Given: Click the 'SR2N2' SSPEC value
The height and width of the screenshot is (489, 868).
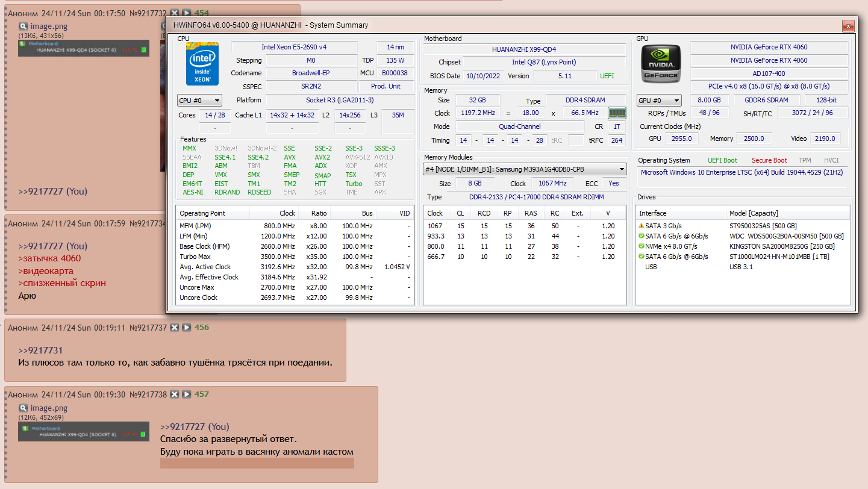Looking at the screenshot, I should (x=311, y=86).
